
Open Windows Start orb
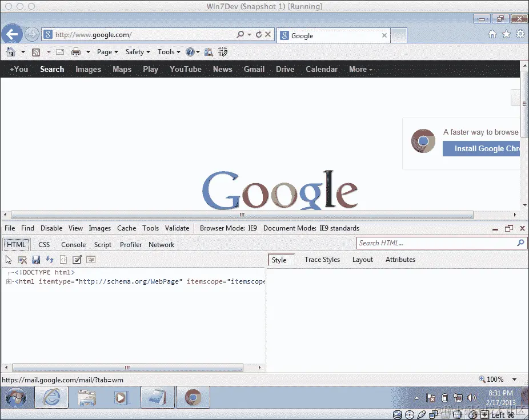pyautogui.click(x=16, y=398)
